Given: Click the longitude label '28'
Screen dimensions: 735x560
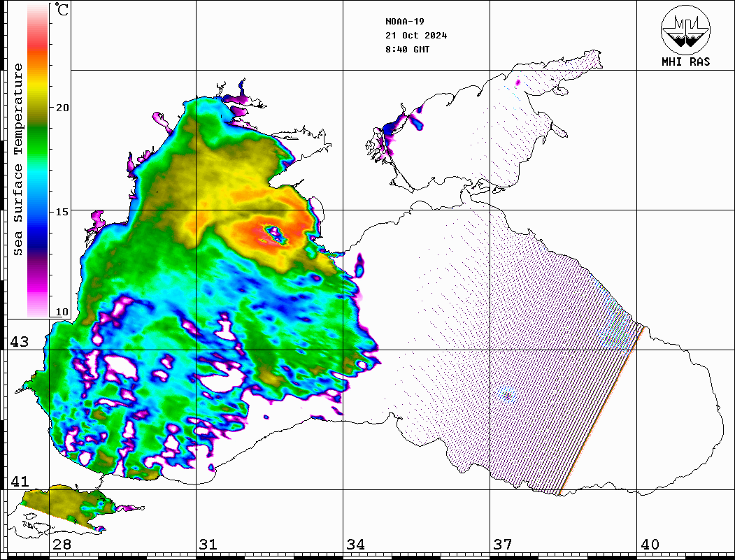Looking at the screenshot, I should point(62,545).
